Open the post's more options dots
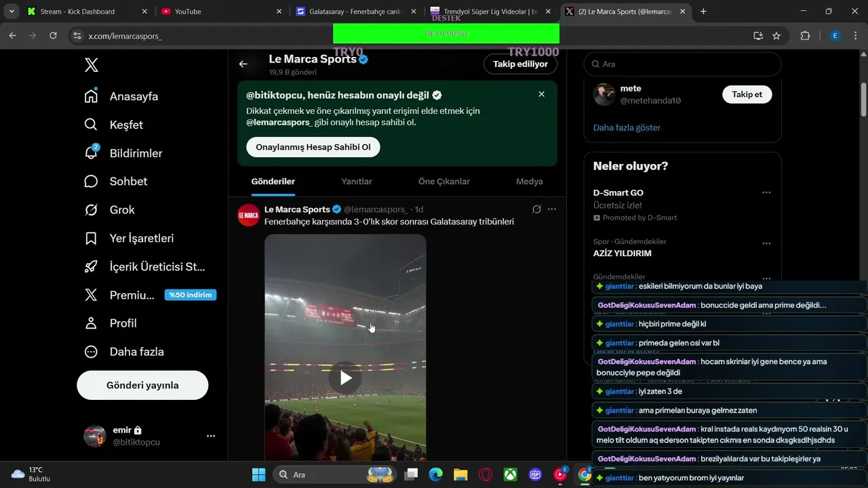The image size is (868, 488). pyautogui.click(x=552, y=209)
